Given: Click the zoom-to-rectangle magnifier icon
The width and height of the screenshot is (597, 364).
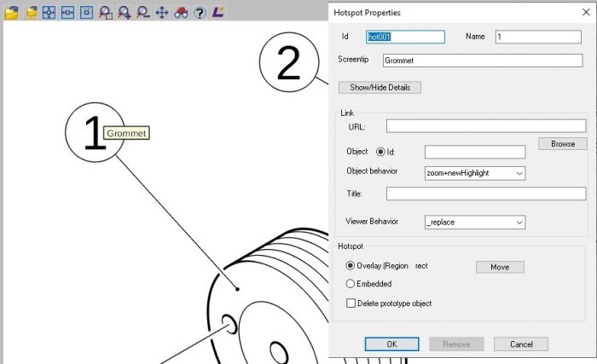Looking at the screenshot, I should click(x=105, y=13).
